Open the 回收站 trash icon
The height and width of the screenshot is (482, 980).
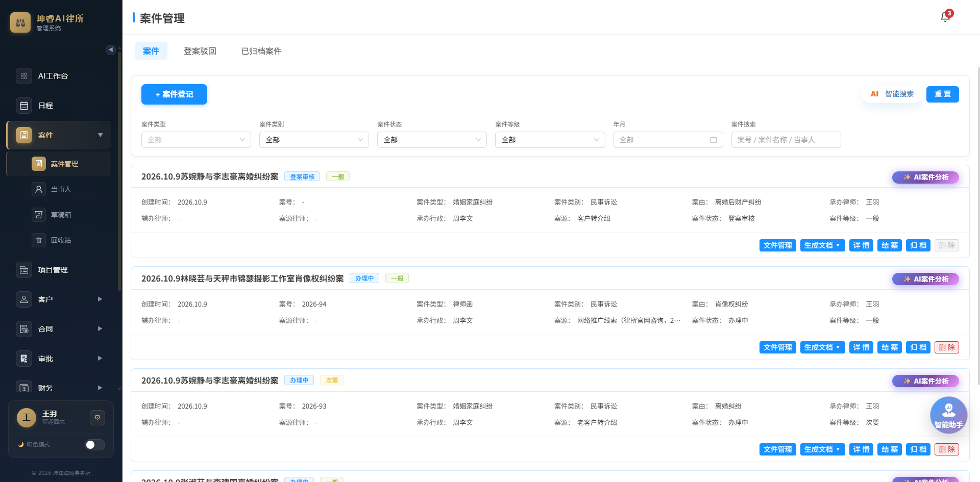[x=39, y=240]
